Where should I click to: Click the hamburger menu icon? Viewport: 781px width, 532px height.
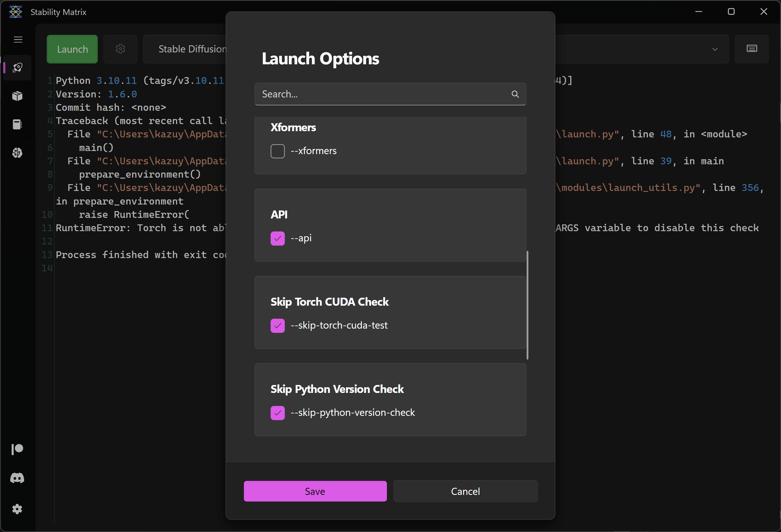(18, 40)
